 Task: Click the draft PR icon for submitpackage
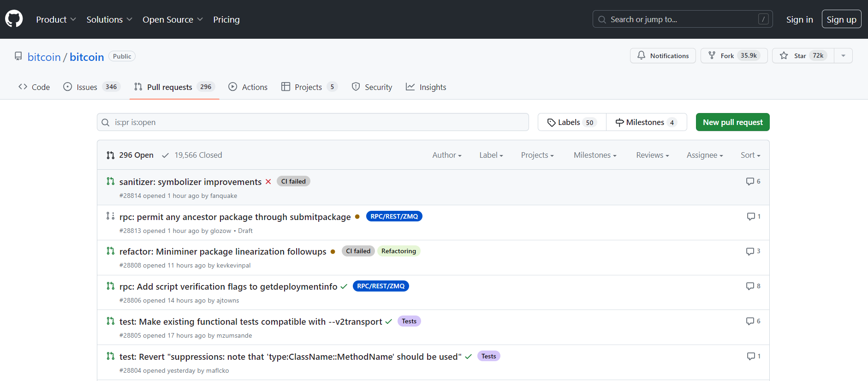click(110, 216)
